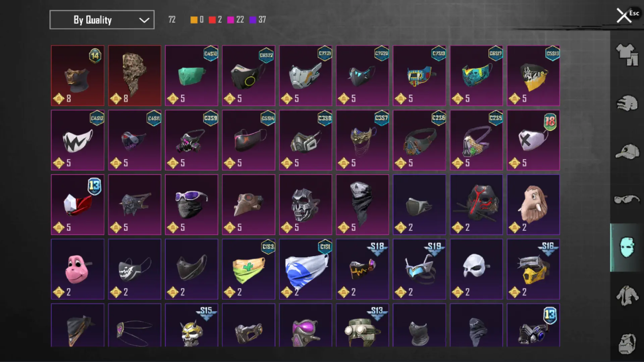Open the jacket category icon

tap(627, 296)
